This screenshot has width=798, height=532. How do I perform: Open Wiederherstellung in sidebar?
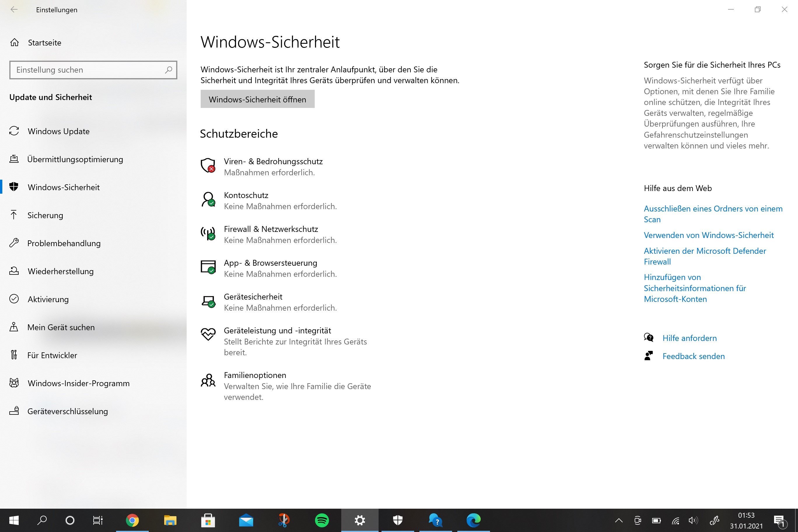(x=93, y=271)
